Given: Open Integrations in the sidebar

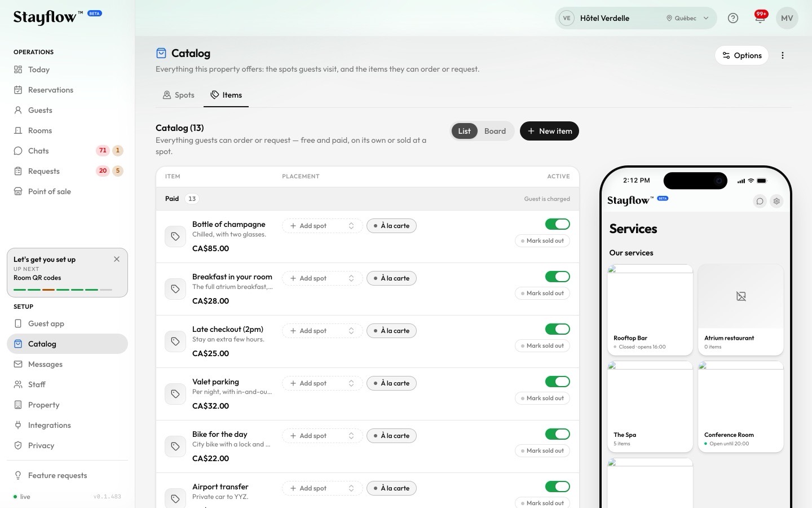Looking at the screenshot, I should coord(67,425).
